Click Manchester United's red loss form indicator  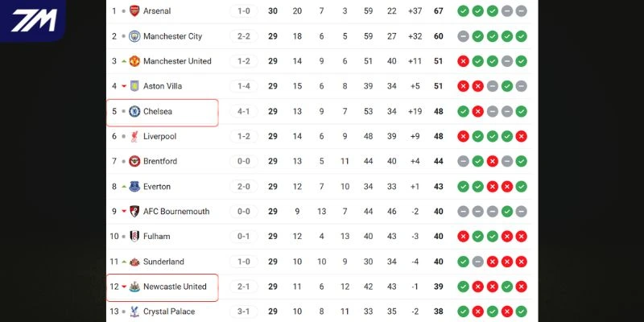[463, 61]
